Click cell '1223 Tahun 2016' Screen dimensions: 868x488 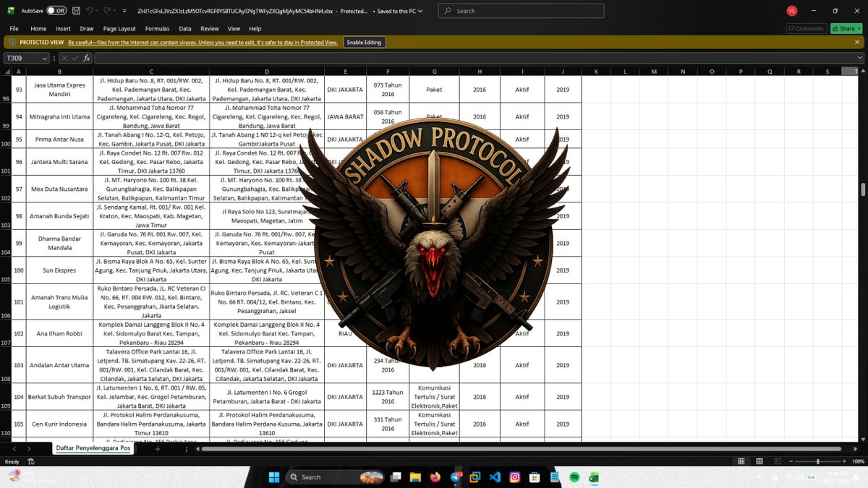388,396
